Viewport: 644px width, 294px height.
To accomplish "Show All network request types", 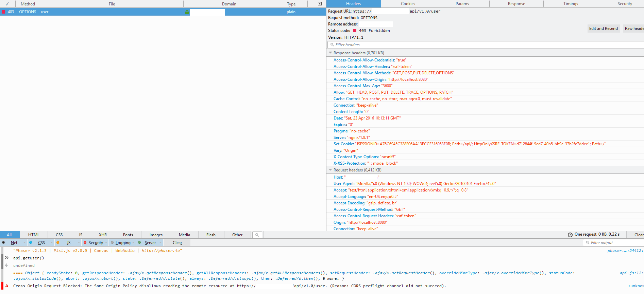I will (x=10, y=235).
